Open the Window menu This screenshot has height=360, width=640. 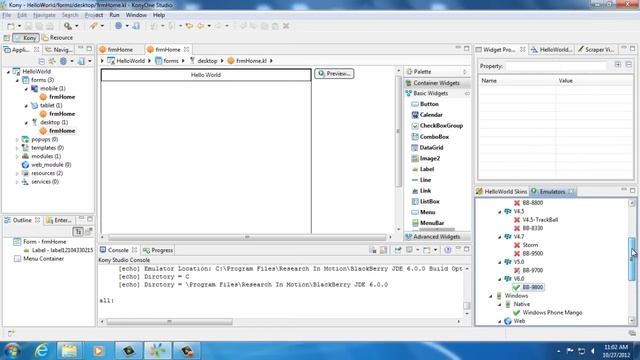[x=136, y=15]
